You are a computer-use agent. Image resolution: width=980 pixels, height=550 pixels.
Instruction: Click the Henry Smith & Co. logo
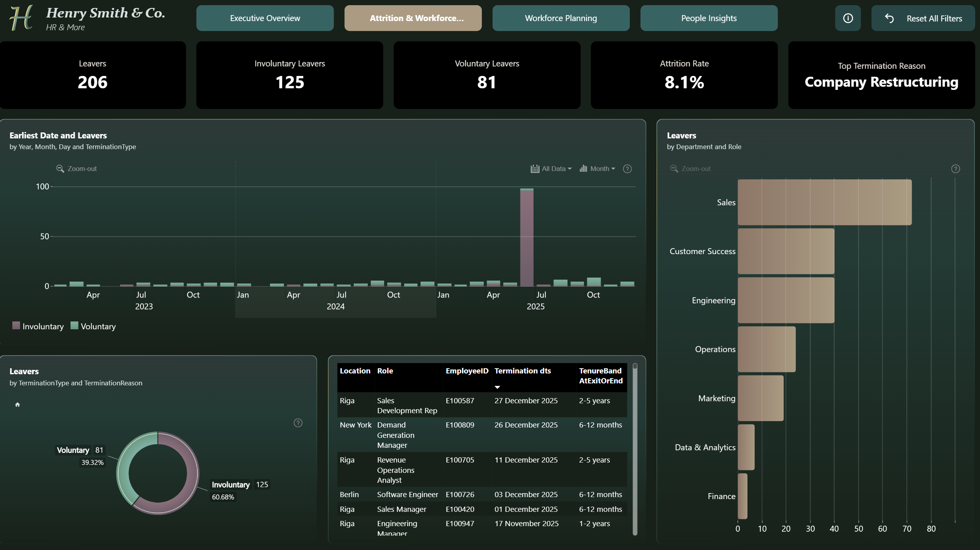[x=21, y=18]
